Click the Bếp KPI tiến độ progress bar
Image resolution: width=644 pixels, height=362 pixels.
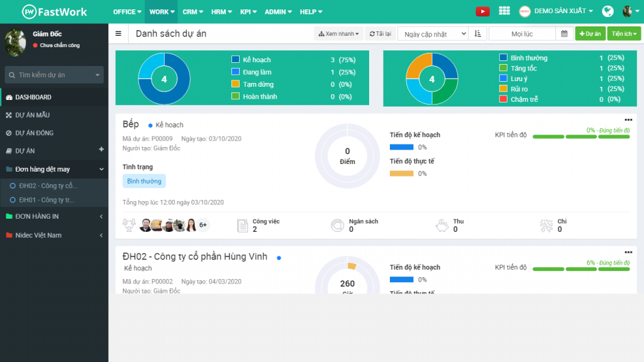click(581, 136)
